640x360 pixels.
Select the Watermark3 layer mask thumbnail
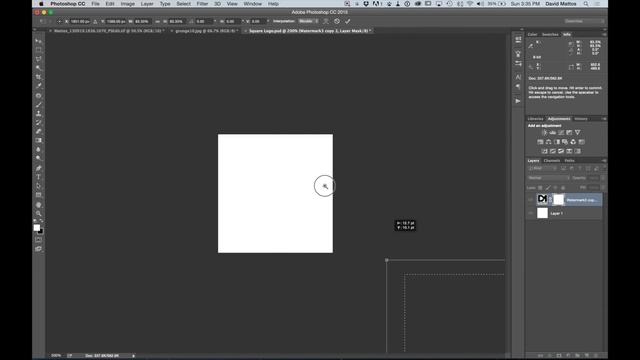558,200
